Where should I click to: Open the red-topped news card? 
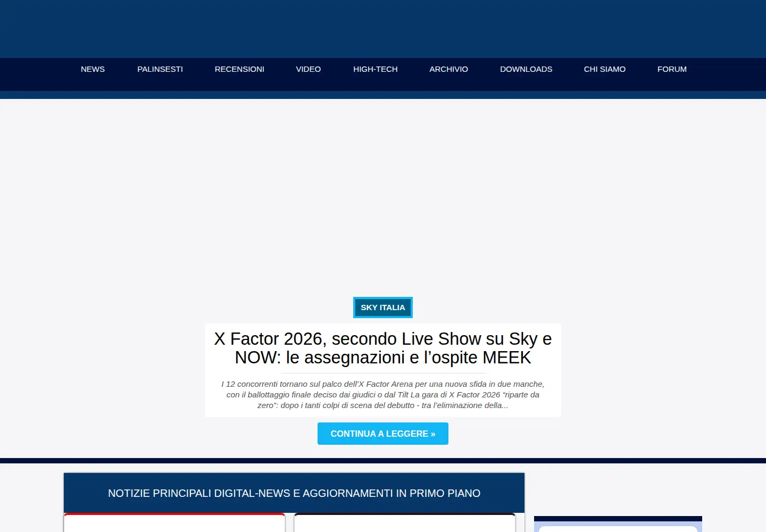174,522
